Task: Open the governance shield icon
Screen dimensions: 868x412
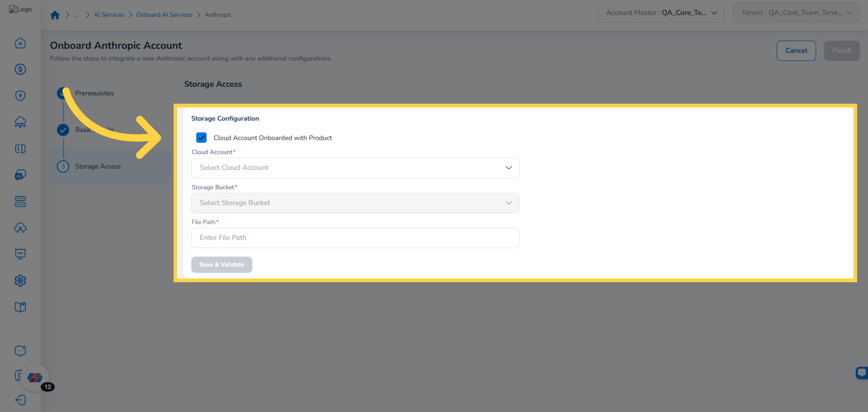Action: pyautogui.click(x=20, y=95)
